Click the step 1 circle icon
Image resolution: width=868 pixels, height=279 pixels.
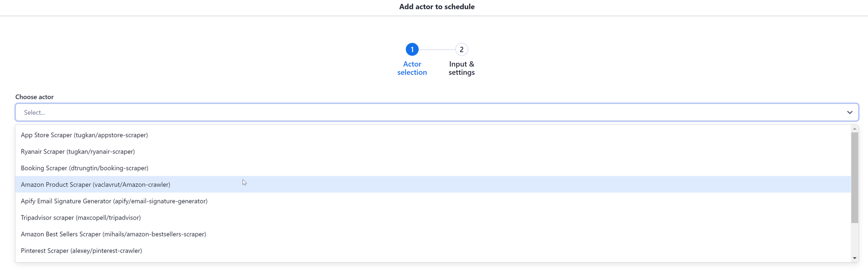pyautogui.click(x=412, y=49)
